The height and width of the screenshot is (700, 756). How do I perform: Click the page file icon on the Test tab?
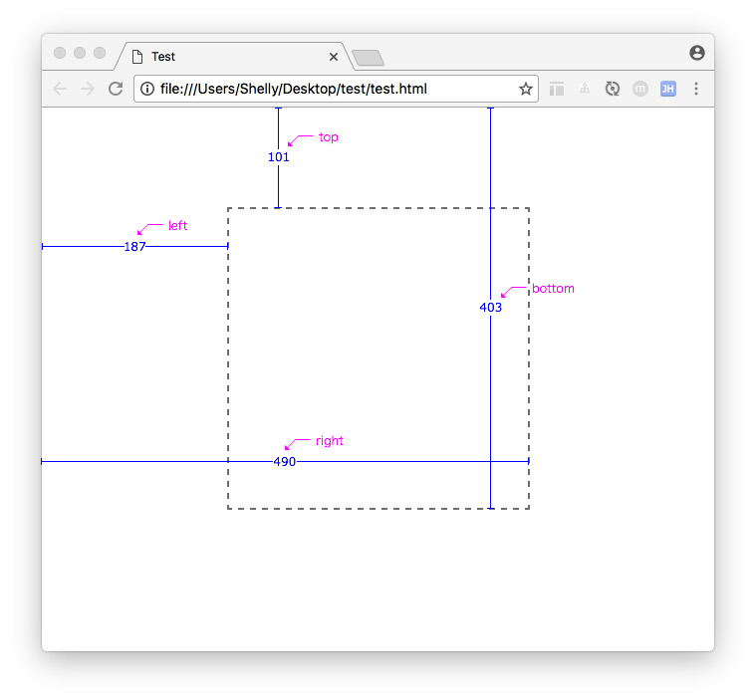pyautogui.click(x=137, y=57)
